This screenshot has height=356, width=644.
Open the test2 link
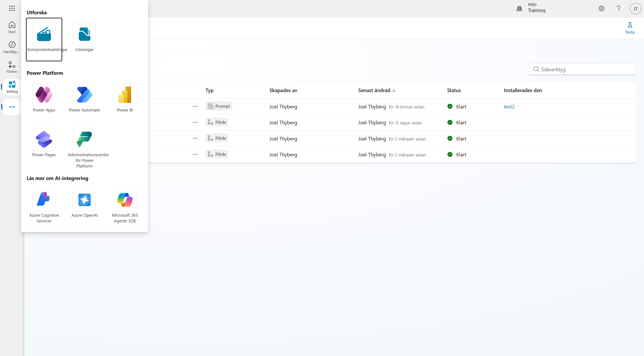[509, 107]
